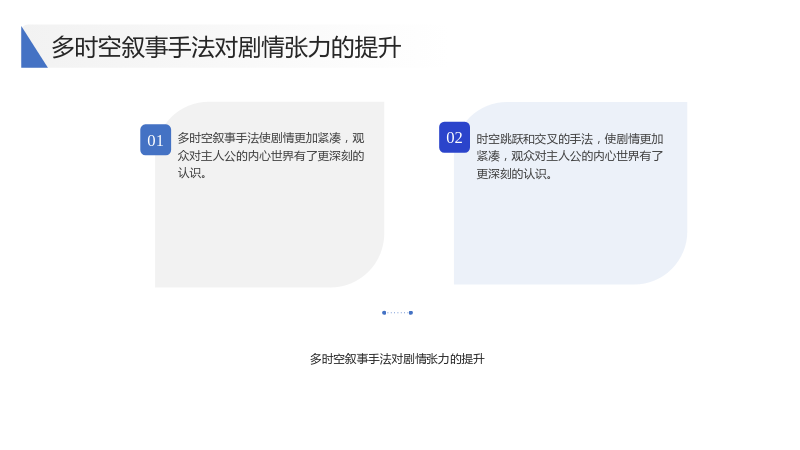Click the word 认识。 in the left card

(192, 173)
